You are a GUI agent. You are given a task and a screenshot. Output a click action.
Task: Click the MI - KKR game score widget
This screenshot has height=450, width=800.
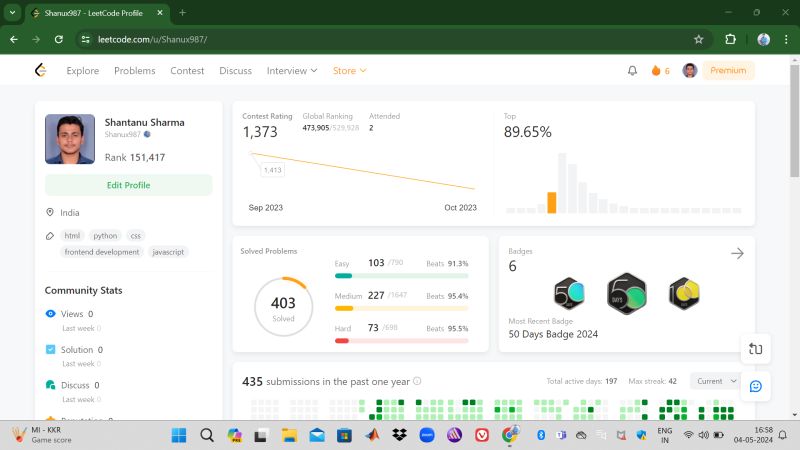[x=42, y=435]
